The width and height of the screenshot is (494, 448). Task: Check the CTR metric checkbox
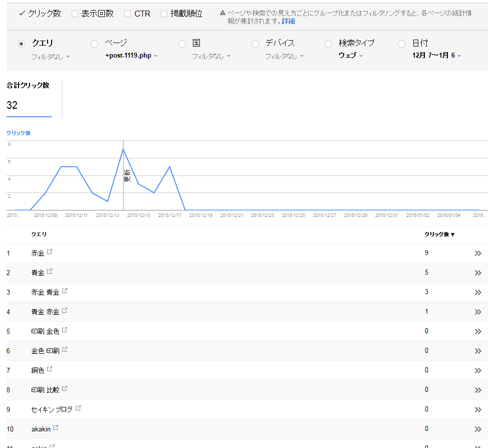coord(127,14)
